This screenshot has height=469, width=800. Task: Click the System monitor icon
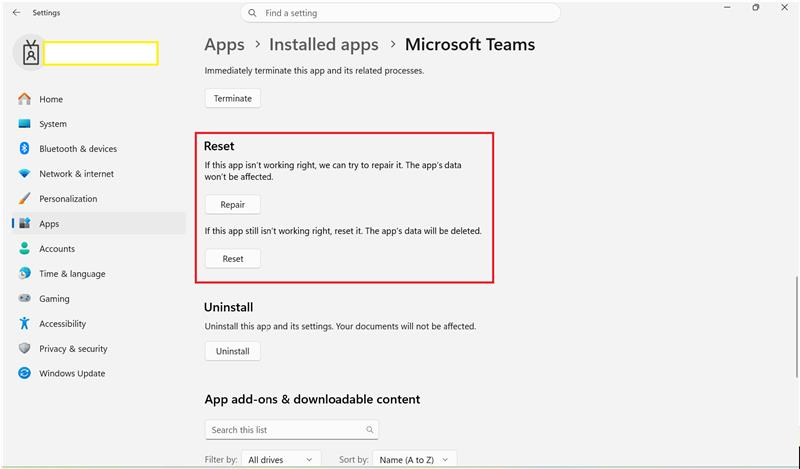[24, 124]
